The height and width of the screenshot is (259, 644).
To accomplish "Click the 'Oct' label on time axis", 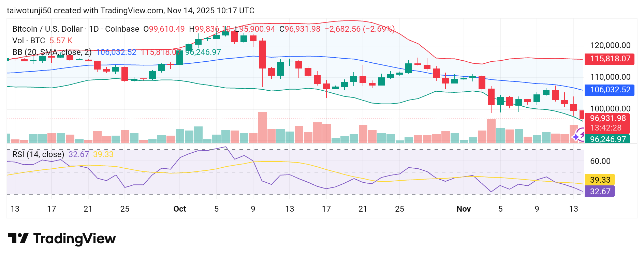I will (x=180, y=209).
